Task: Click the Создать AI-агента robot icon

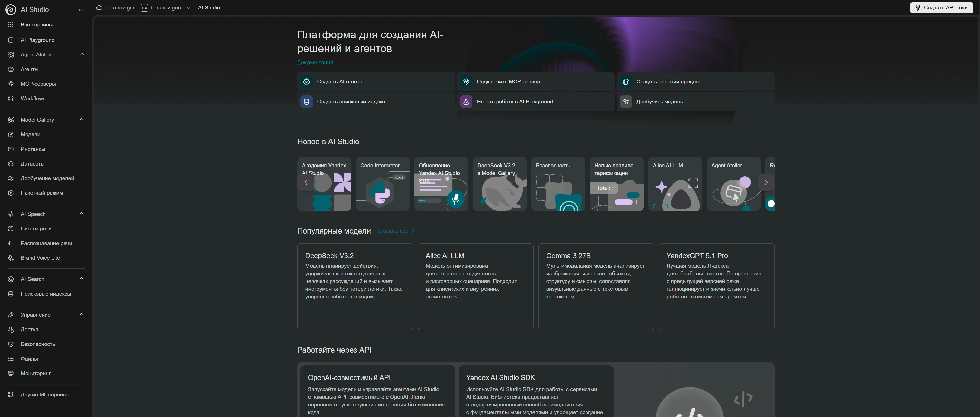Action: [x=306, y=81]
